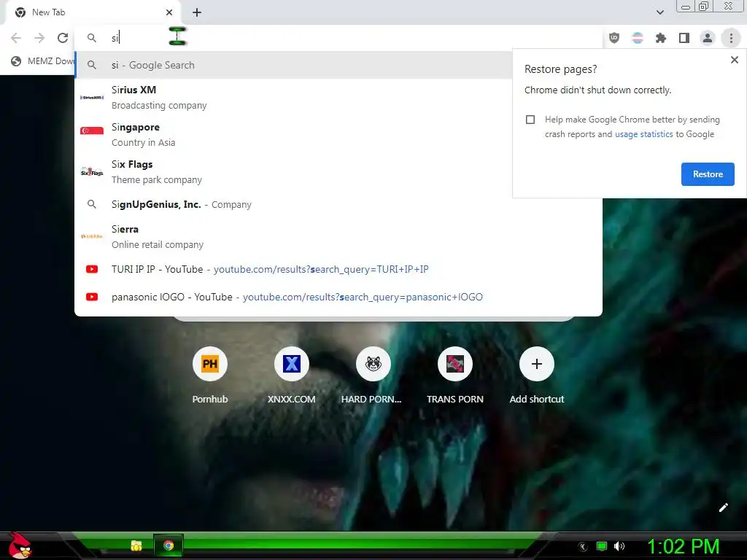Open panasonic lOGO YouTube history entry

point(338,297)
